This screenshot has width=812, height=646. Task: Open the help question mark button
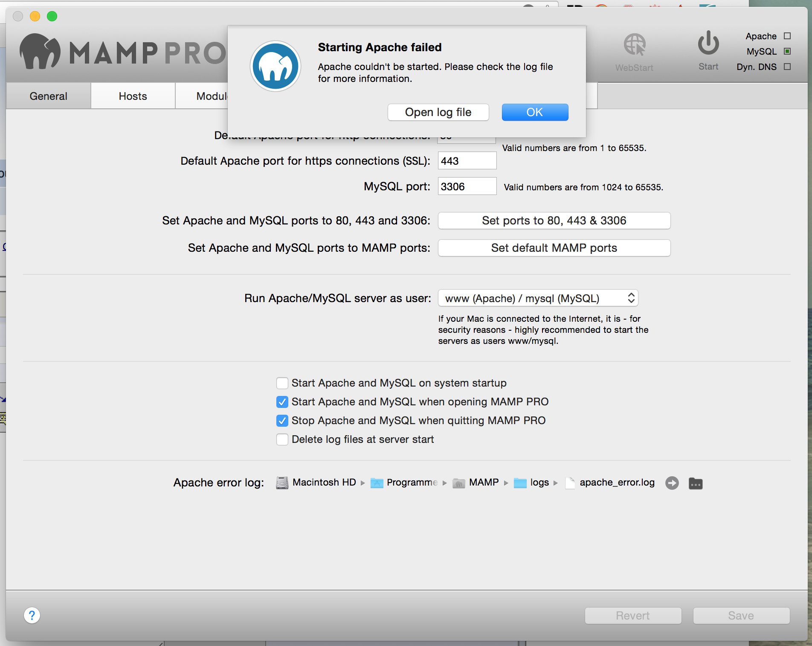click(32, 615)
